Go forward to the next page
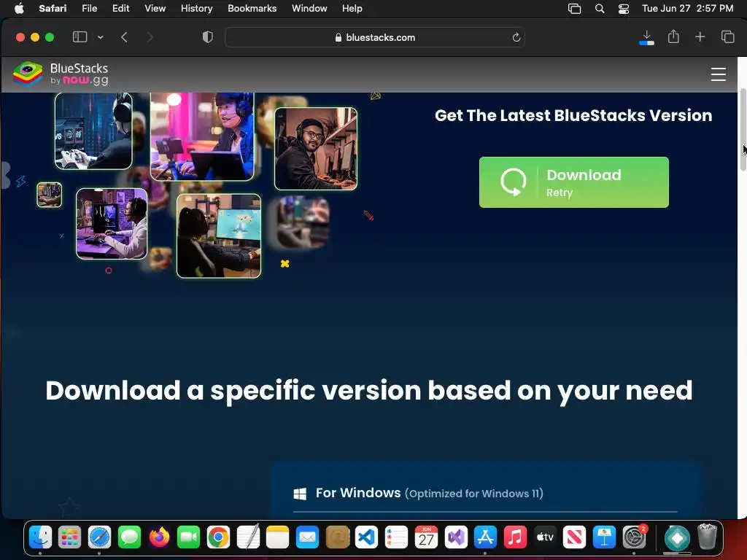Screen dimensions: 747x560 click(x=150, y=37)
